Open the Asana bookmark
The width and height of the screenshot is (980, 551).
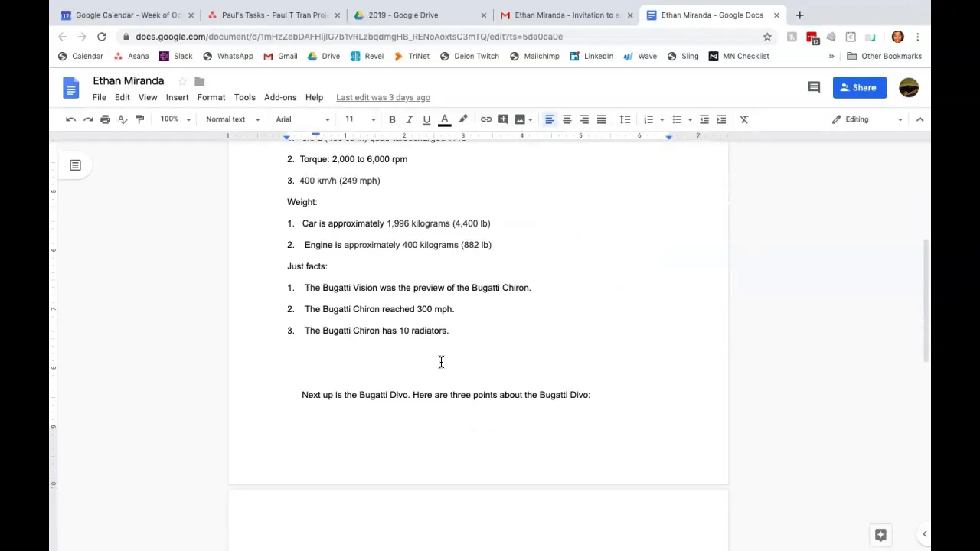[x=131, y=56]
